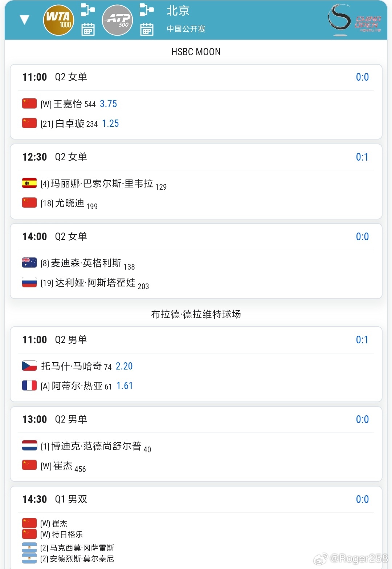View WTA draw bracket icon
Screen dimensions: 392x569
88,10
